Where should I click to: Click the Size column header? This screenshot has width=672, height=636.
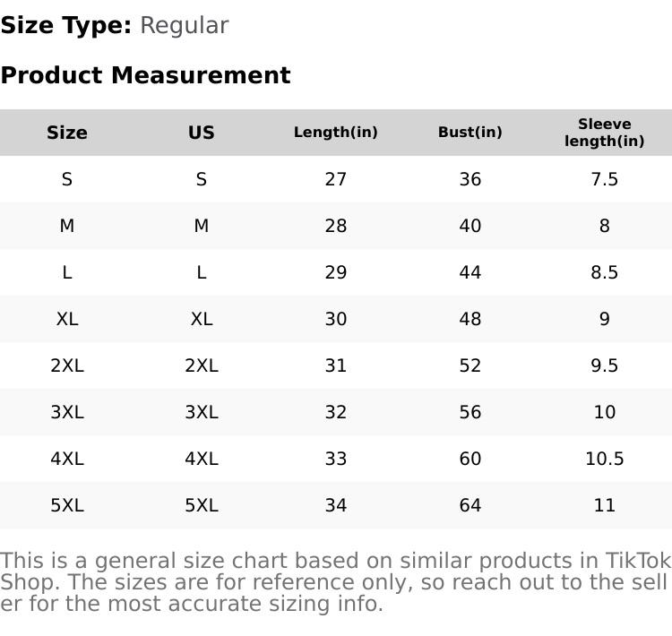[x=67, y=133]
